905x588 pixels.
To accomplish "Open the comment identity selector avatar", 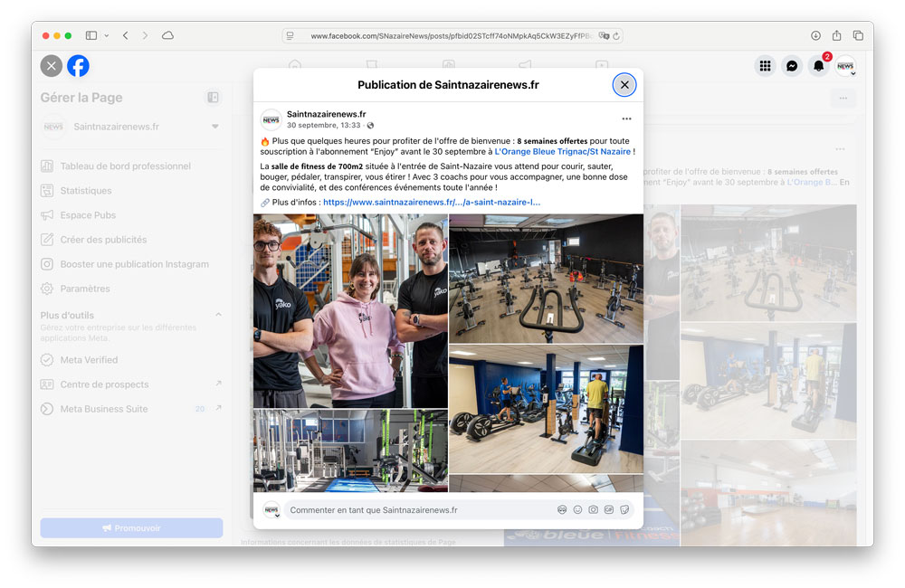I will pos(271,510).
